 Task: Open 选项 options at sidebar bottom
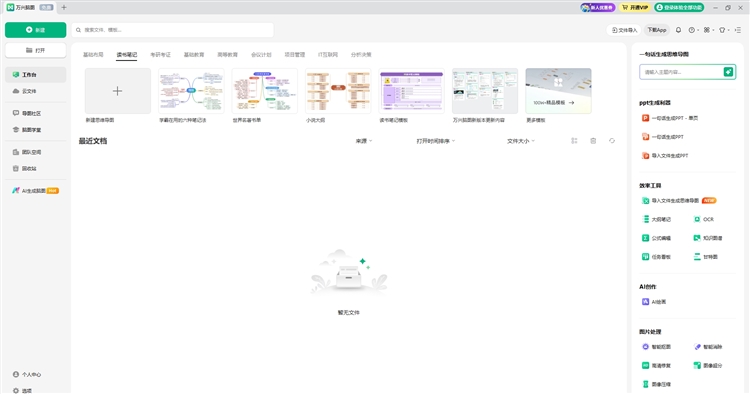[22, 390]
